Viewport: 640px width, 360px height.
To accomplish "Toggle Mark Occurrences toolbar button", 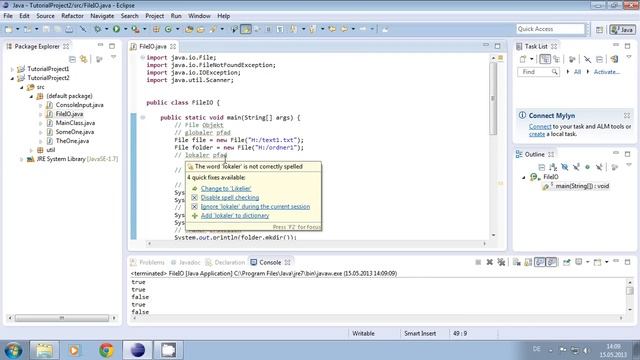I will (x=246, y=29).
